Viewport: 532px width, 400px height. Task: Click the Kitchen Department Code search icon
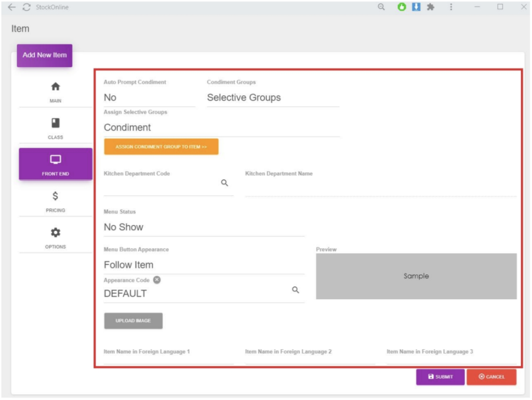pyautogui.click(x=224, y=183)
